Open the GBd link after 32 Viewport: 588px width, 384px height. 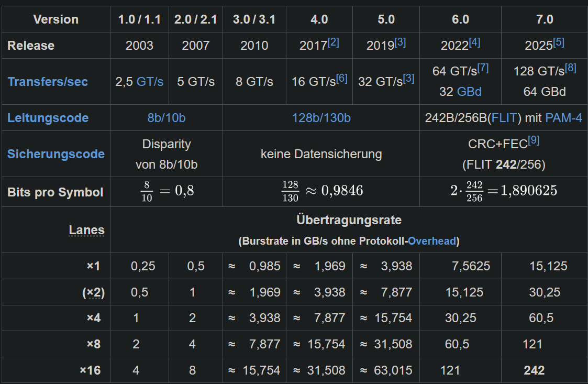tap(469, 92)
